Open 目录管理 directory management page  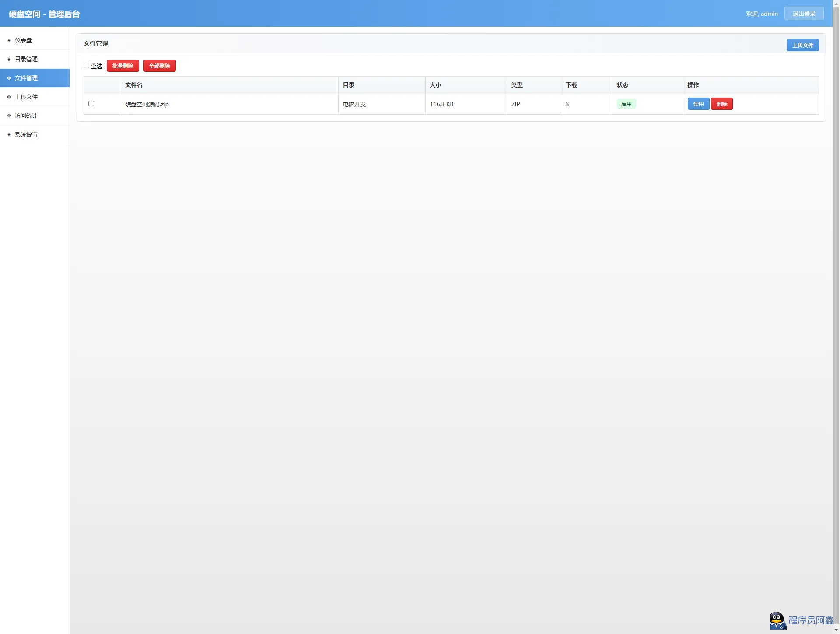26,59
